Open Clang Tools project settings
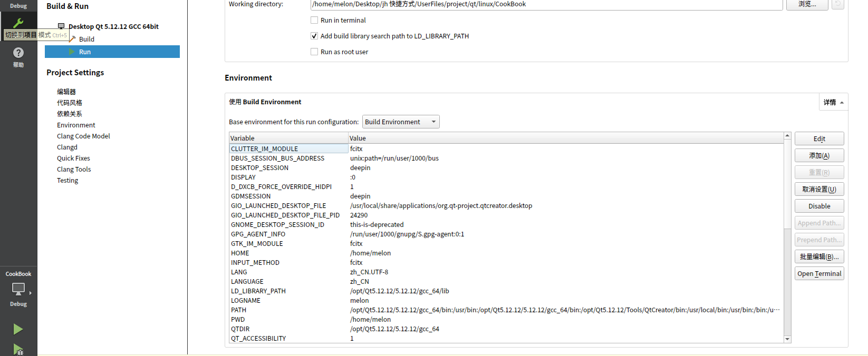The height and width of the screenshot is (356, 868). pyautogui.click(x=74, y=169)
